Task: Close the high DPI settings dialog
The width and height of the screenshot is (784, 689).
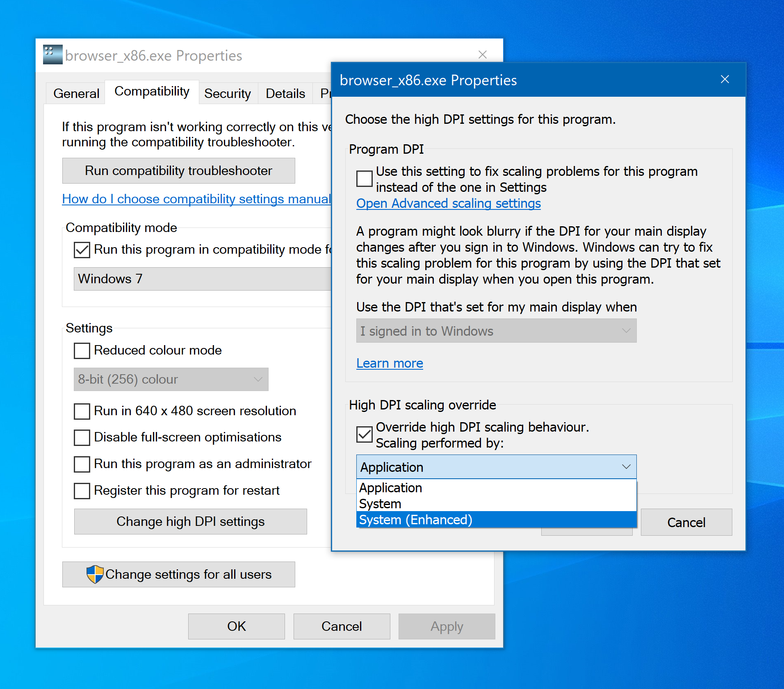Action: (x=725, y=80)
